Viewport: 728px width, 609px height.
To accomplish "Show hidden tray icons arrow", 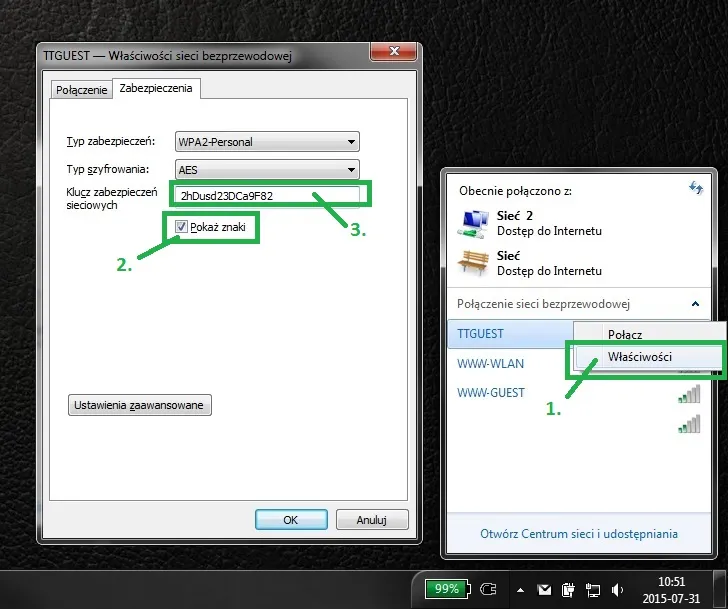I will click(x=520, y=590).
